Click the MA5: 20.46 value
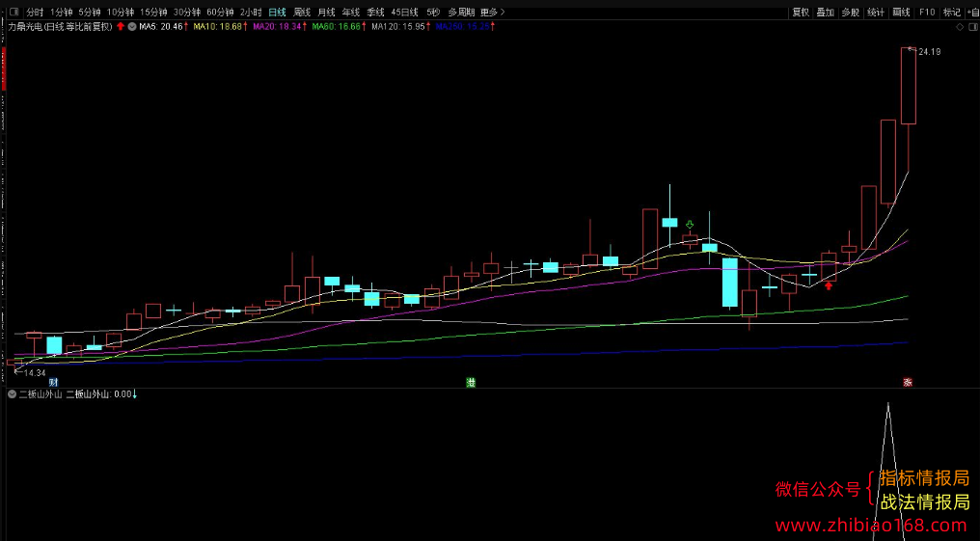The width and height of the screenshot is (980, 541). click(x=161, y=26)
